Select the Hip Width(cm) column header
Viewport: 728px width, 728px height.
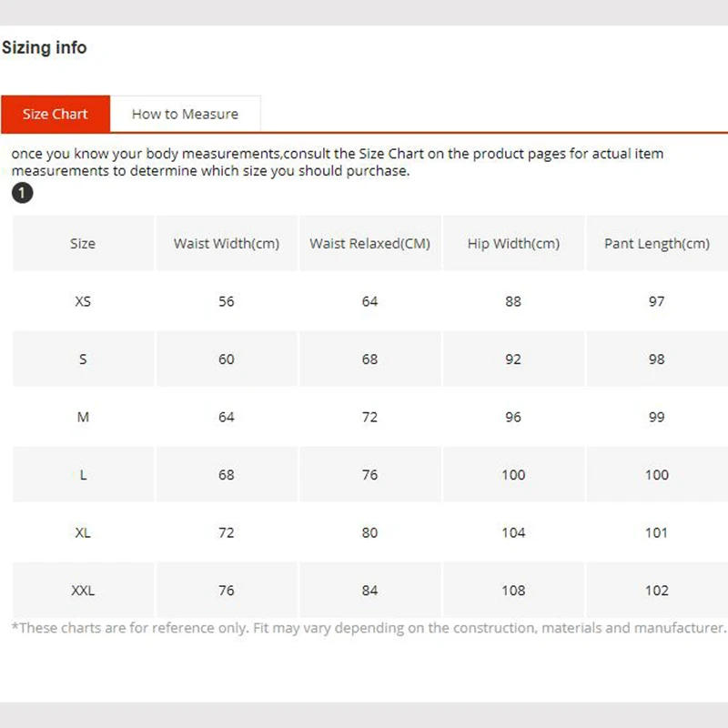coord(513,244)
